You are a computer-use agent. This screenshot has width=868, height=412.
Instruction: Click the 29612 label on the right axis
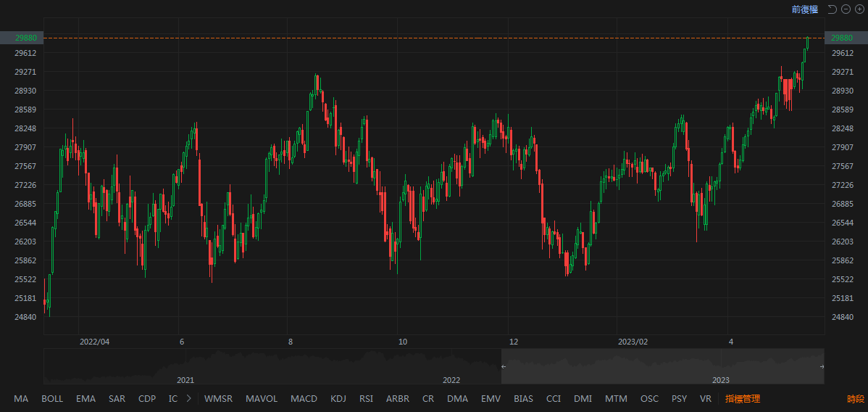click(843, 53)
